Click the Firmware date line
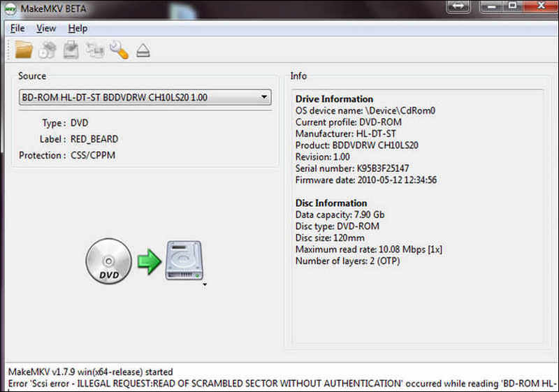 pyautogui.click(x=366, y=180)
